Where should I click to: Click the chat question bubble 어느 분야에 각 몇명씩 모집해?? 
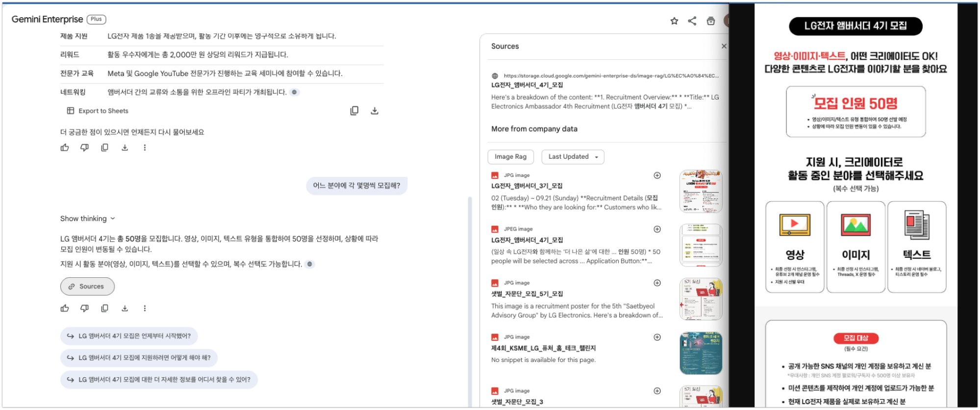click(356, 186)
